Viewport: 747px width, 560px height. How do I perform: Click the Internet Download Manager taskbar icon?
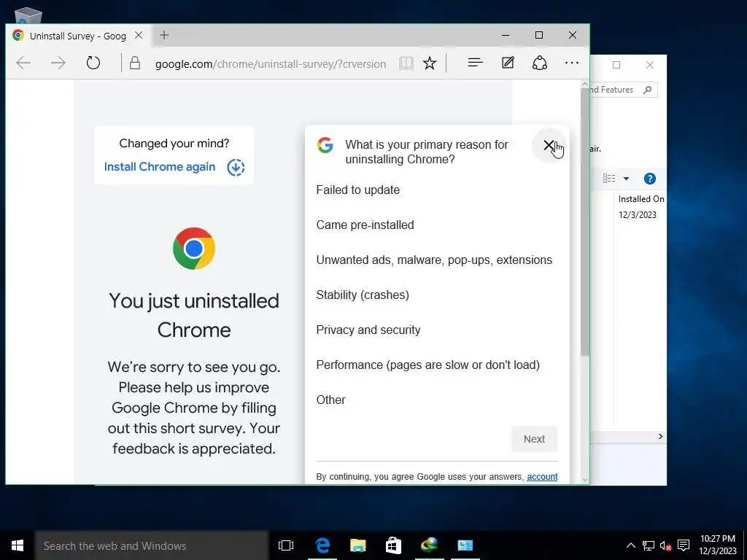pos(429,545)
